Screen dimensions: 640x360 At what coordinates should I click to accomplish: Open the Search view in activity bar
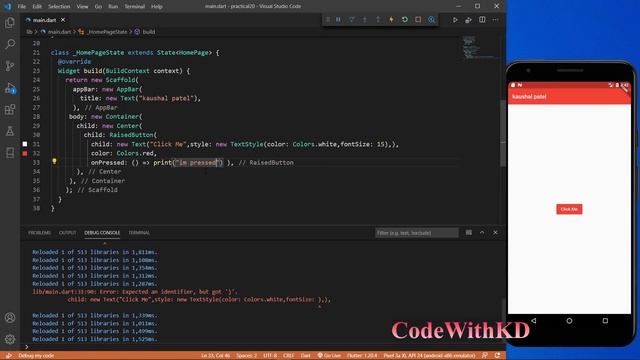(x=10, y=44)
